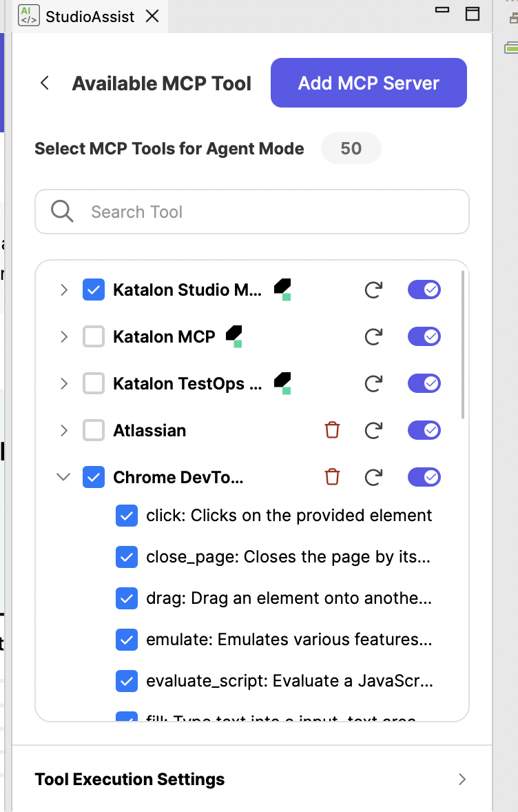Minimize the StudioAssist panel view

(x=442, y=10)
